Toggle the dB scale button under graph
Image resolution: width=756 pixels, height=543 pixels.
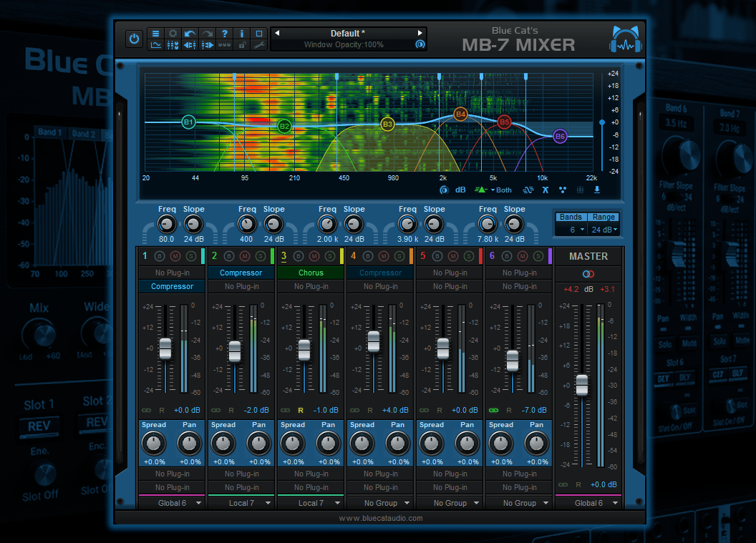tap(460, 190)
